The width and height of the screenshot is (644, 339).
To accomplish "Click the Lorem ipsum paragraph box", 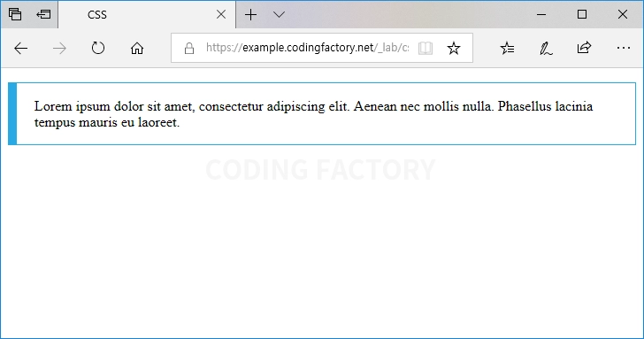I will (x=322, y=114).
